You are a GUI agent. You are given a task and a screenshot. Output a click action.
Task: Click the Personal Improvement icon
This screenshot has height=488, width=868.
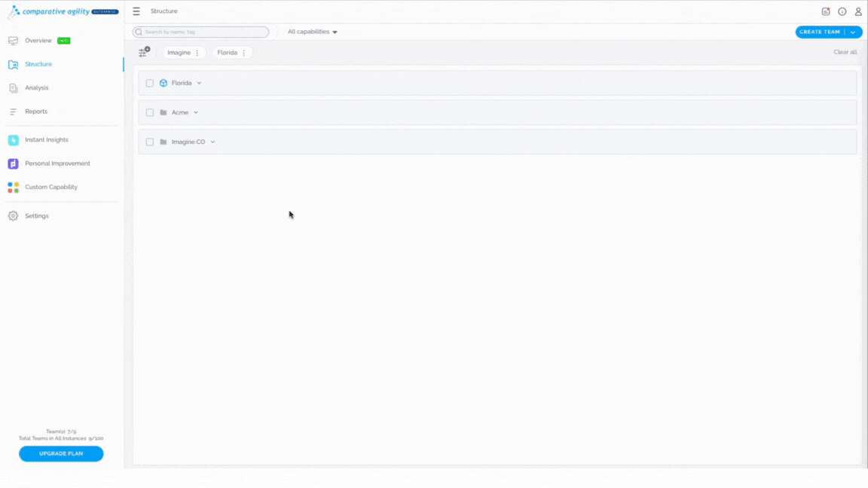coord(14,163)
